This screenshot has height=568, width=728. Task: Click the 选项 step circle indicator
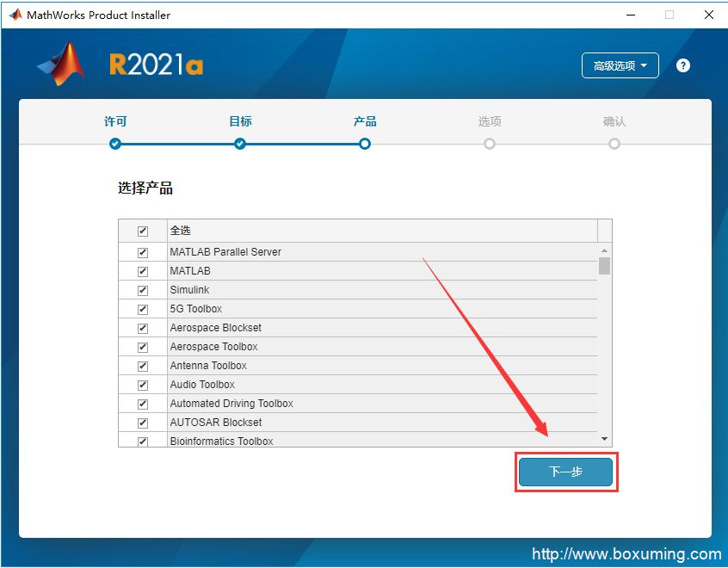[x=490, y=144]
